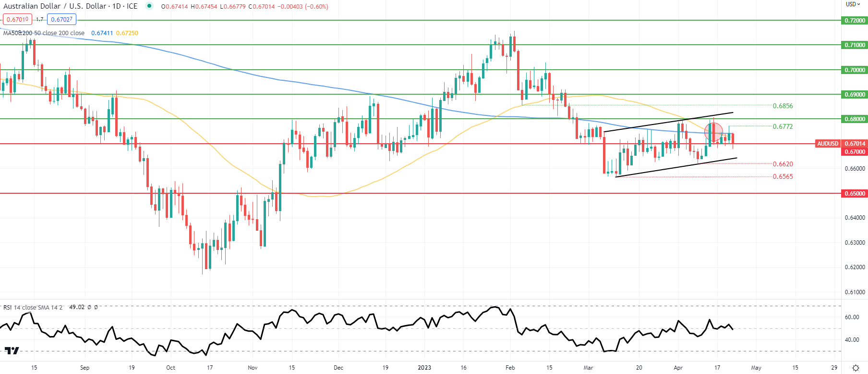Click the TradingView logo
The image size is (868, 374).
click(12, 350)
